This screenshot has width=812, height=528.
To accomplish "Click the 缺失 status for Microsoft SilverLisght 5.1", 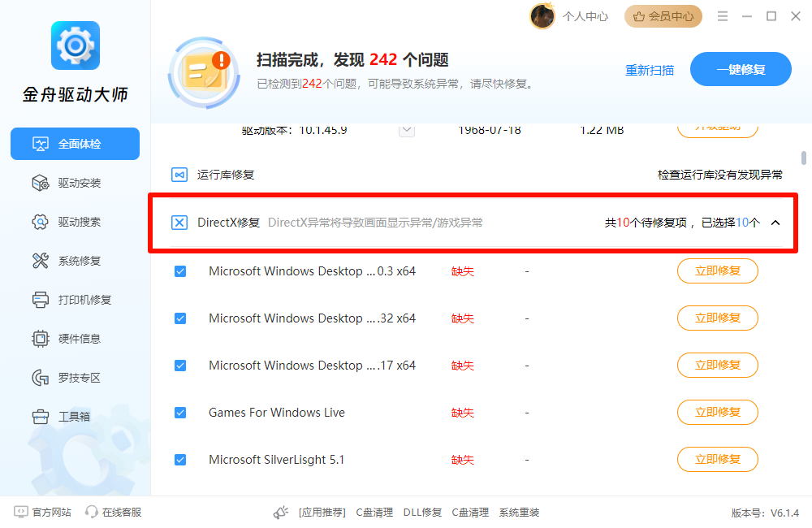I will coord(463,460).
